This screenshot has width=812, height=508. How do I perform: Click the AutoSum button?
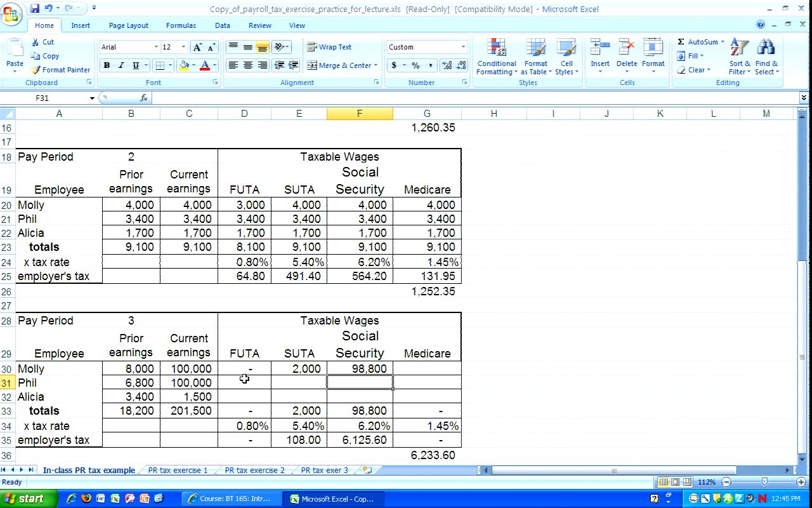click(698, 42)
